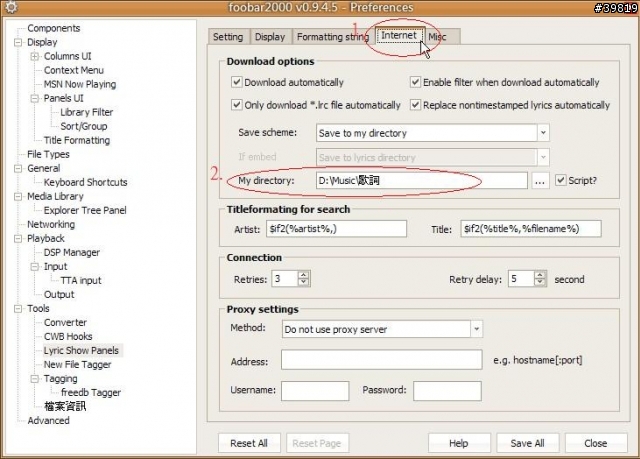640x459 pixels.
Task: Open Converter page
Action: 65,323
